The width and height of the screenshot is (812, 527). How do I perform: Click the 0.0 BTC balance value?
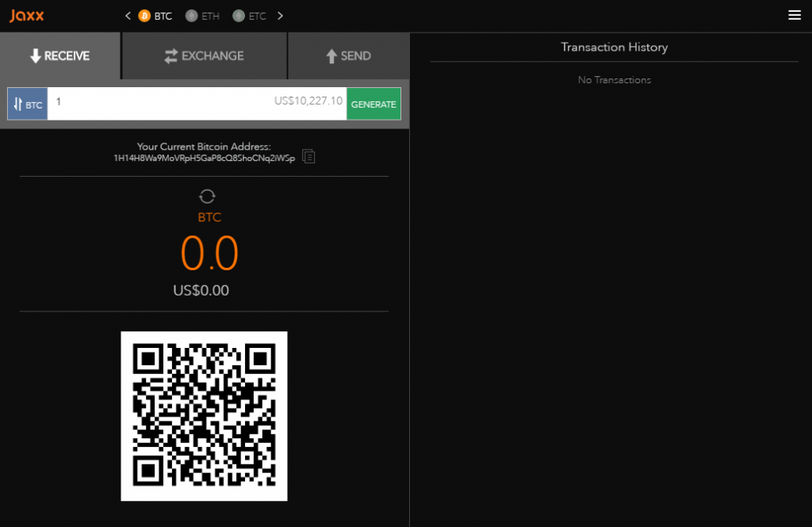(x=209, y=253)
